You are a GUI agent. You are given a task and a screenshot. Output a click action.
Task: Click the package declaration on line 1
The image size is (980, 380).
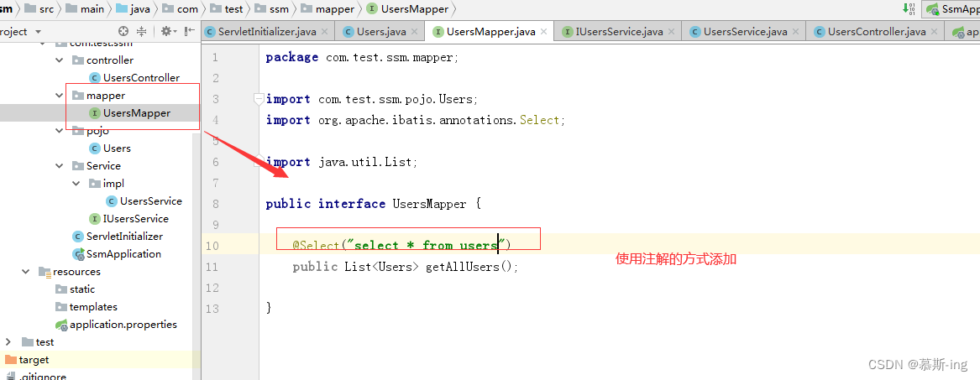[362, 57]
